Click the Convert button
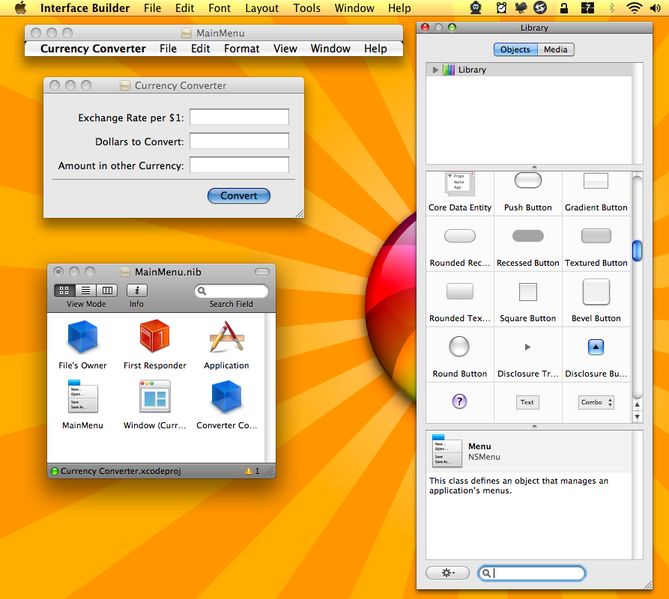The height and width of the screenshot is (599, 669). (x=239, y=196)
